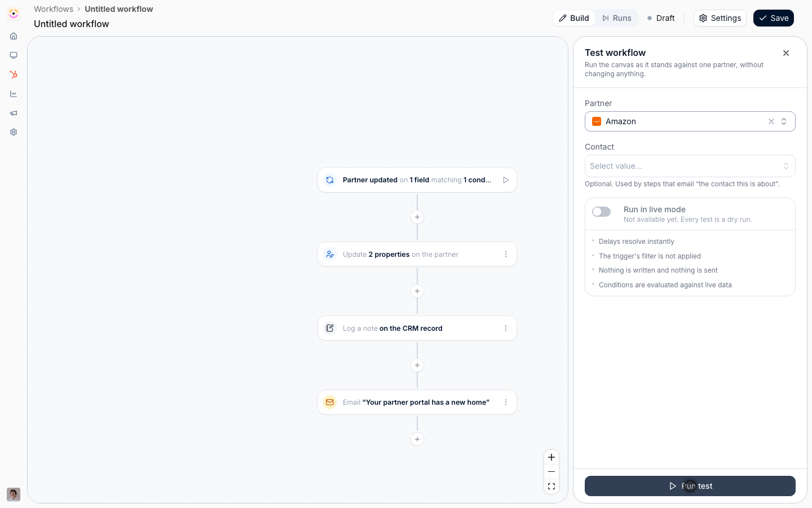Viewport: 812px width, 508px height.
Task: Zoom in on the canvas
Action: coord(551,457)
